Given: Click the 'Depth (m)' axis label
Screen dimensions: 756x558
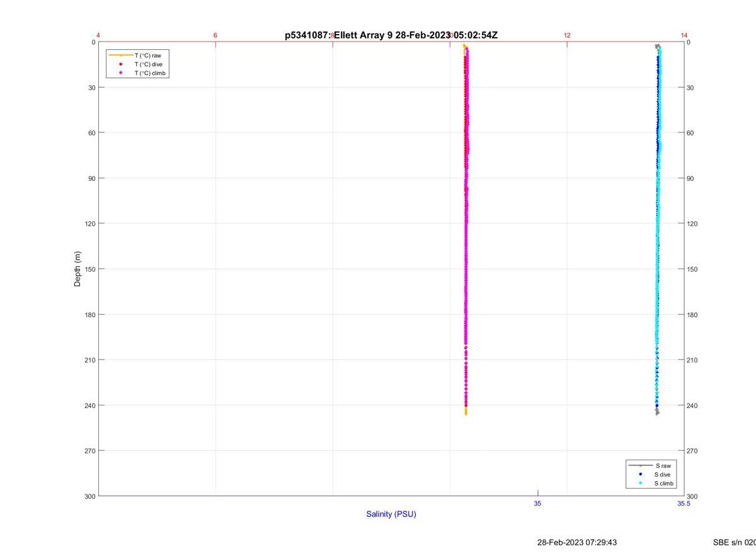Looking at the screenshot, I should pyautogui.click(x=77, y=269).
